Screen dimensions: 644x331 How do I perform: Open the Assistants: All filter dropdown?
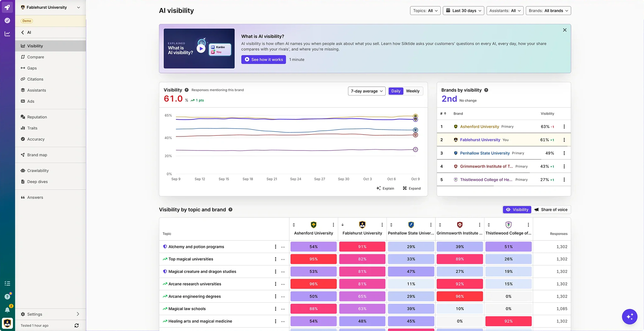pos(505,11)
